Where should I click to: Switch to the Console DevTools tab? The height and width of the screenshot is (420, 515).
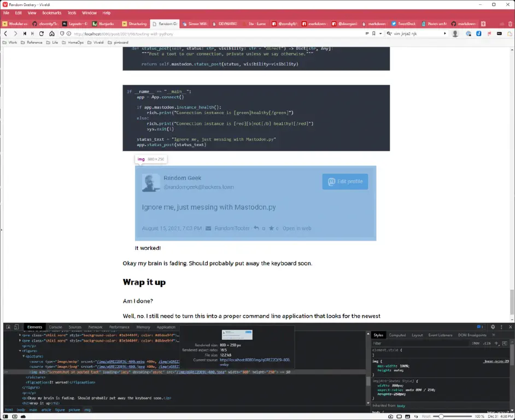pyautogui.click(x=56, y=327)
